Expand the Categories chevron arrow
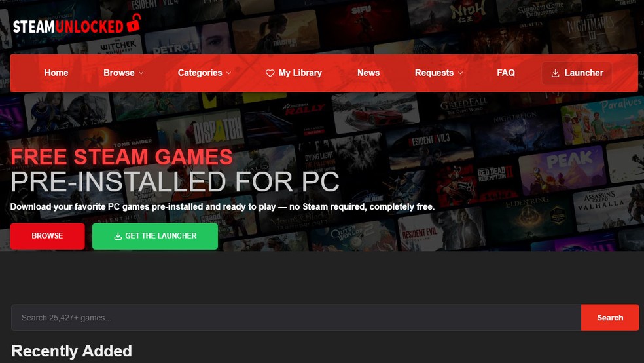This screenshot has height=363, width=644. pos(229,73)
